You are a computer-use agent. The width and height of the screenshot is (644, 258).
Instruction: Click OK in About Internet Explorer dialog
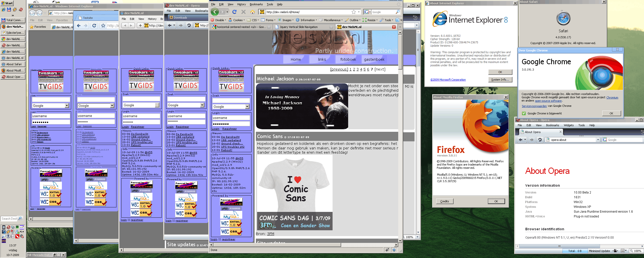click(500, 72)
